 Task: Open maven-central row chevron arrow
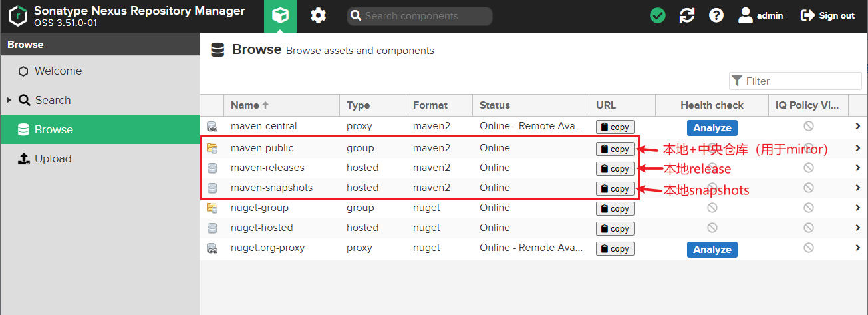pos(857,127)
